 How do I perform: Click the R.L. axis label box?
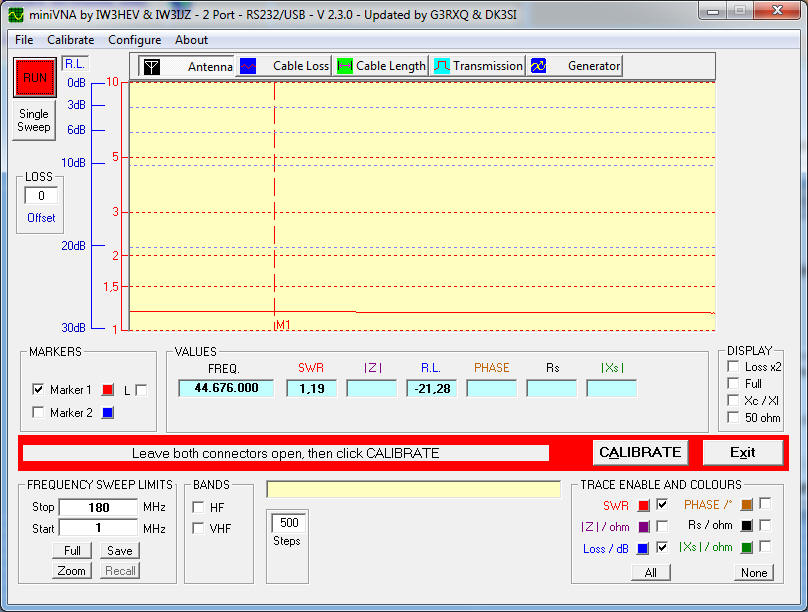point(75,64)
